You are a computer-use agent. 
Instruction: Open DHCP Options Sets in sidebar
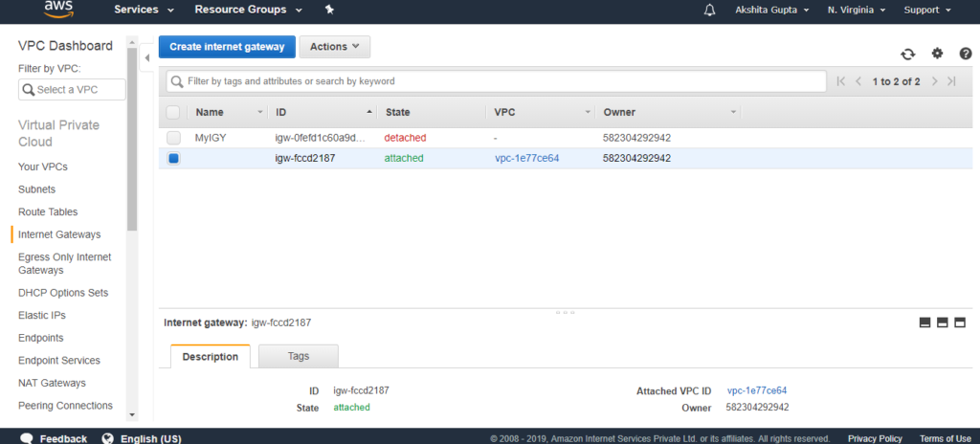(63, 293)
